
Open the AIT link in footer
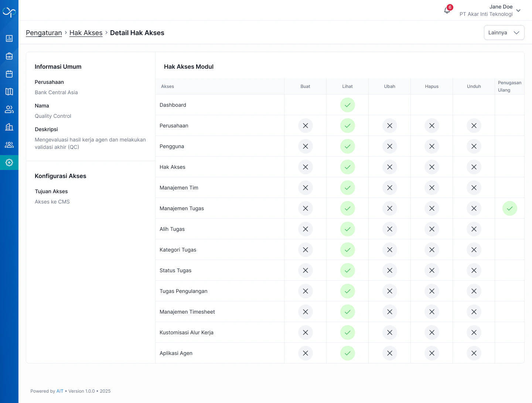point(60,391)
